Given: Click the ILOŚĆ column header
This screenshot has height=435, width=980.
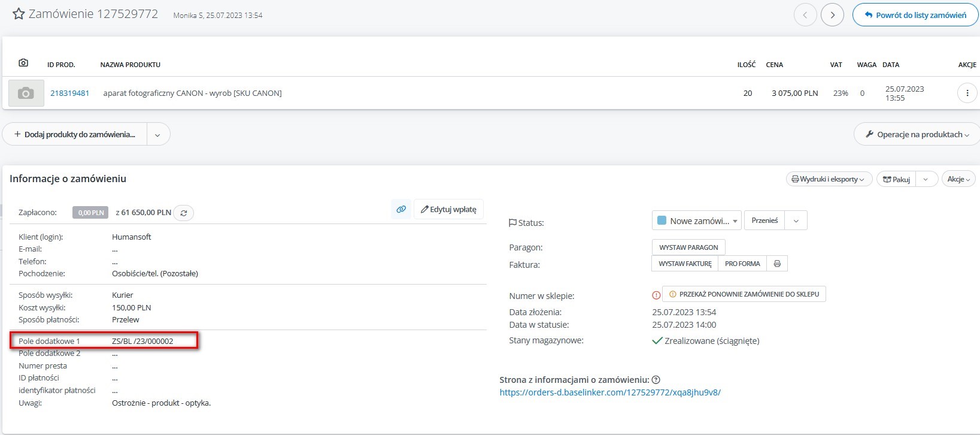Looking at the screenshot, I should (747, 65).
